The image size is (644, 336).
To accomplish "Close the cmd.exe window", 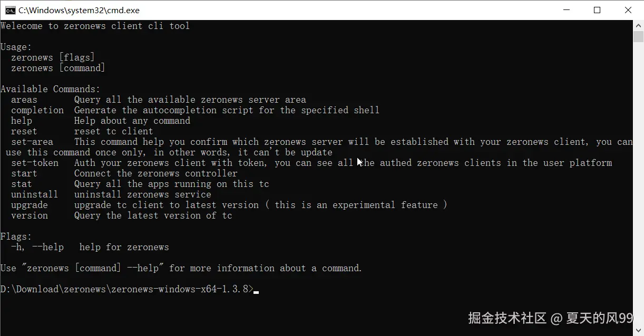I will [628, 10].
